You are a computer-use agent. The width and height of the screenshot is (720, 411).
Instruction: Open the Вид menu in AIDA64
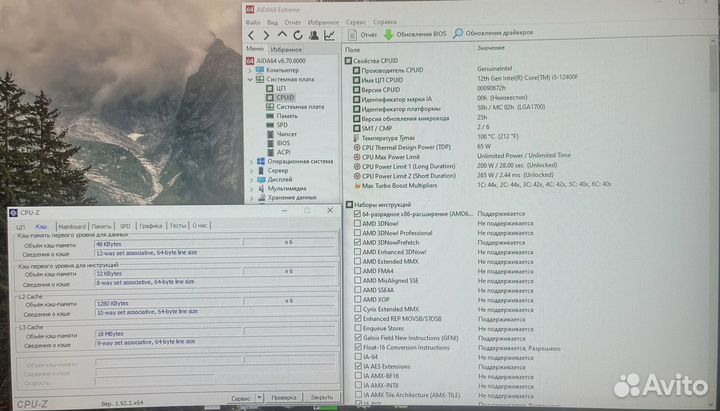(x=272, y=22)
